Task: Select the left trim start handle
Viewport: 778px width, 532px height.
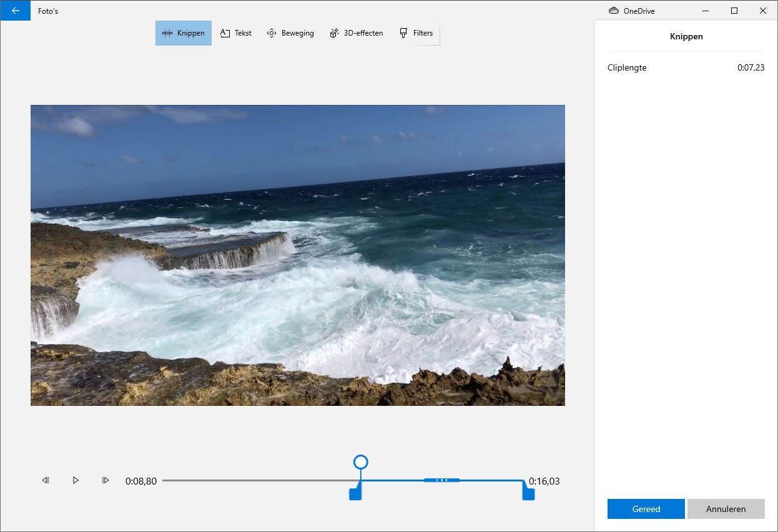Action: click(355, 494)
